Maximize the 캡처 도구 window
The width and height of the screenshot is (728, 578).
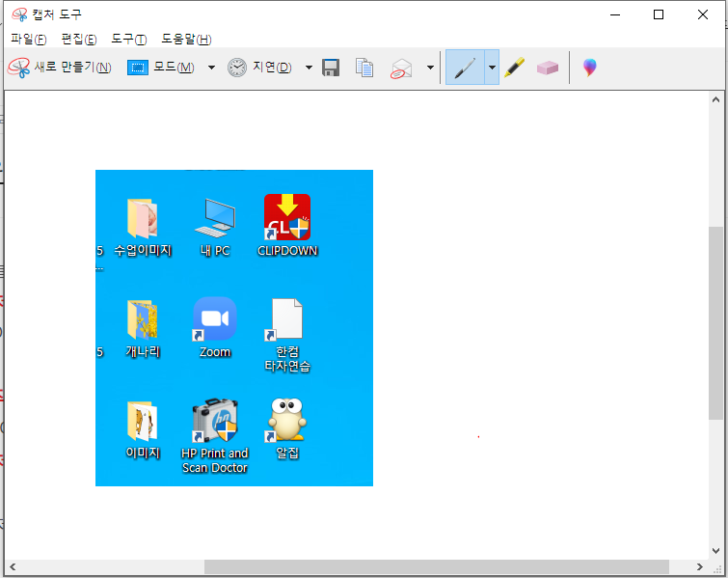point(659,14)
